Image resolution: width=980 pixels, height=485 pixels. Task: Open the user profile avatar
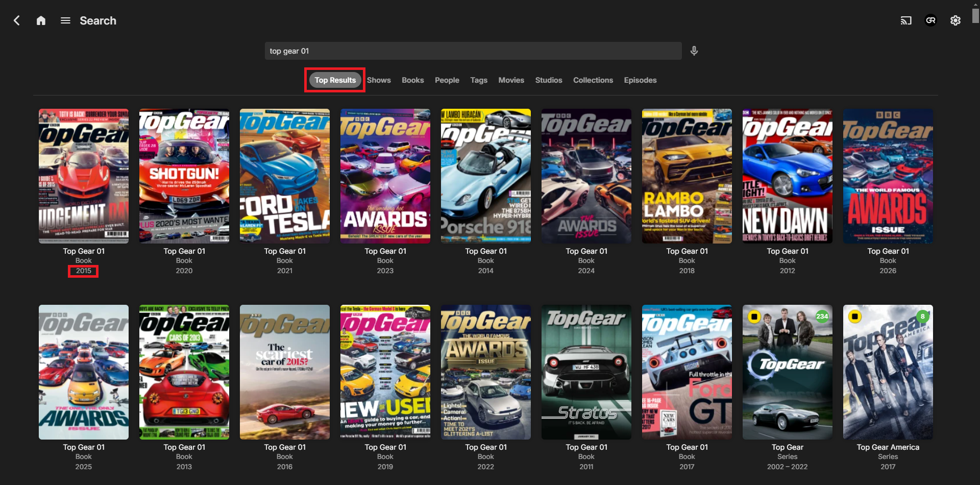[x=930, y=20]
